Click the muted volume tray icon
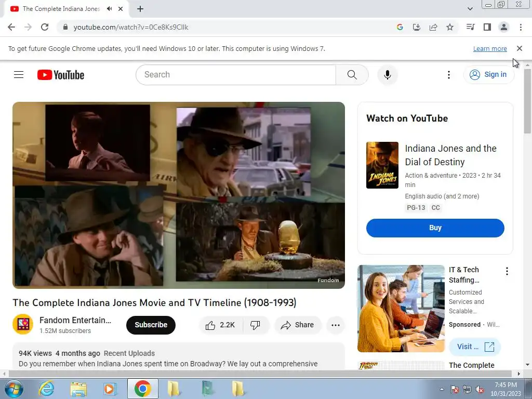532x399 pixels. [480, 390]
